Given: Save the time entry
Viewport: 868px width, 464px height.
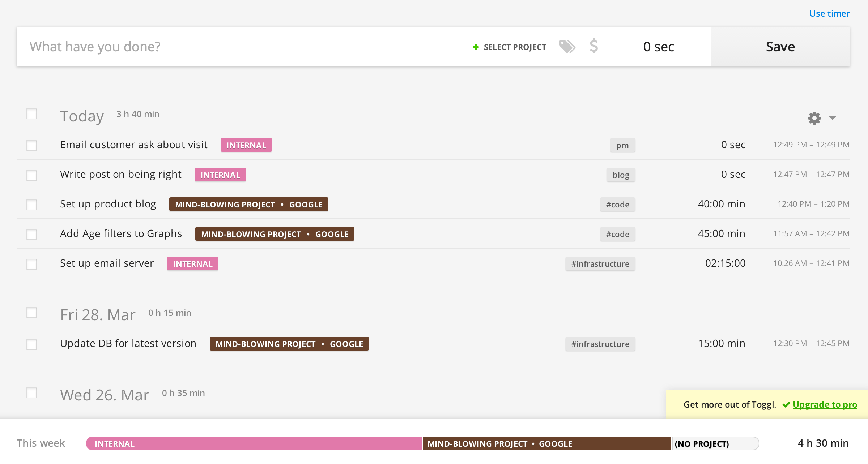Looking at the screenshot, I should (x=780, y=47).
